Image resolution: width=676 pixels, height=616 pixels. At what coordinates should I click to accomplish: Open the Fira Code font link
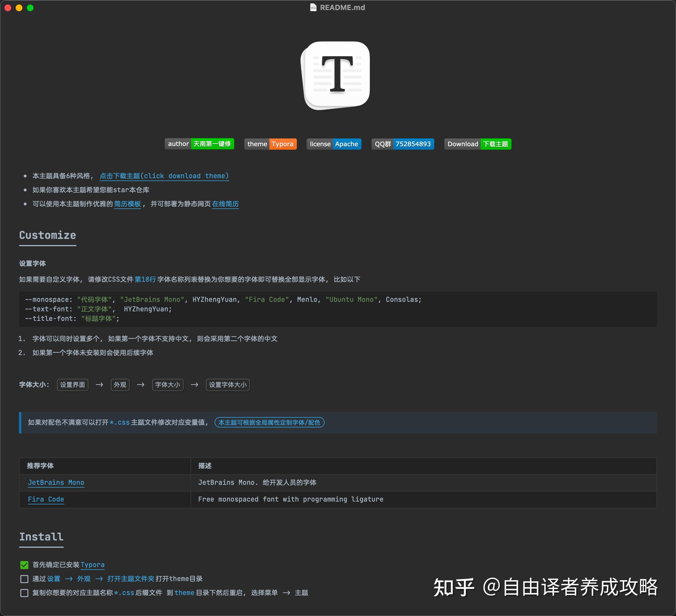pos(46,499)
